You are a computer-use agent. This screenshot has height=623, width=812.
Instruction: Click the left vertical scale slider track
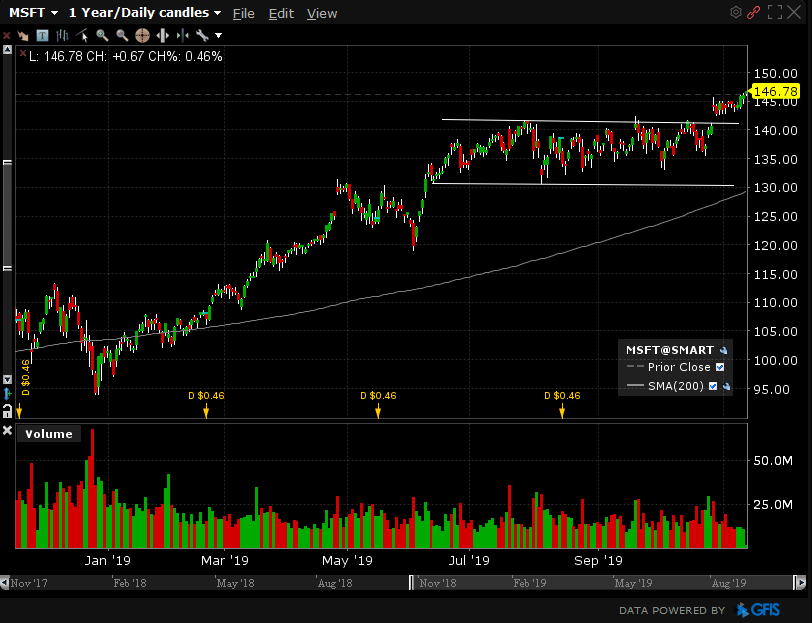pos(7,215)
